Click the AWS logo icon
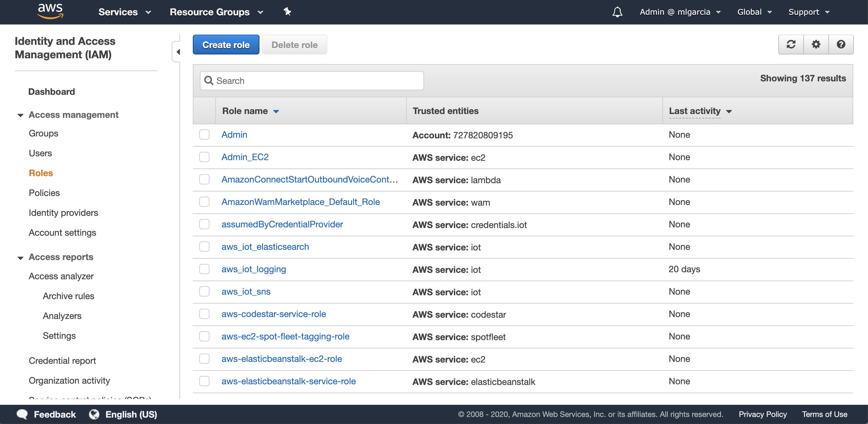 click(50, 12)
